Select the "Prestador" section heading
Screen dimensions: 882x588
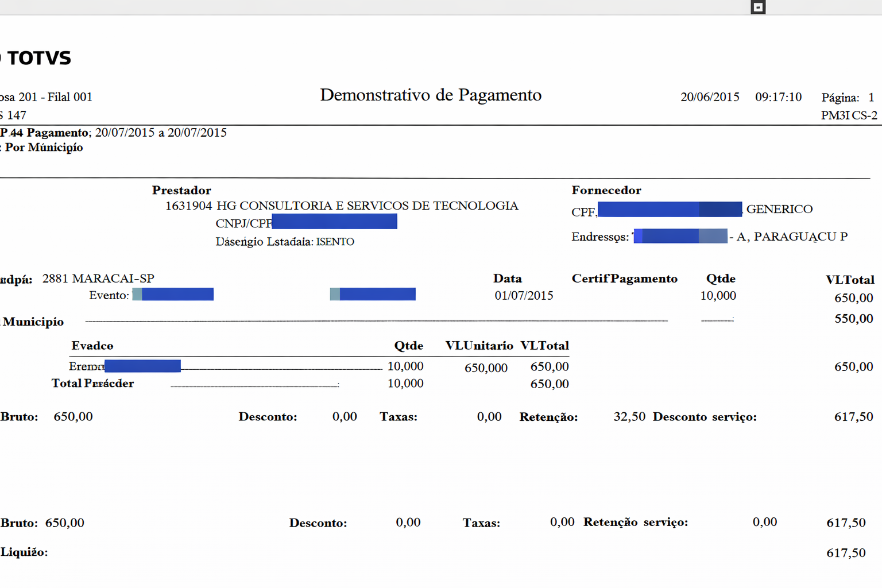181,190
